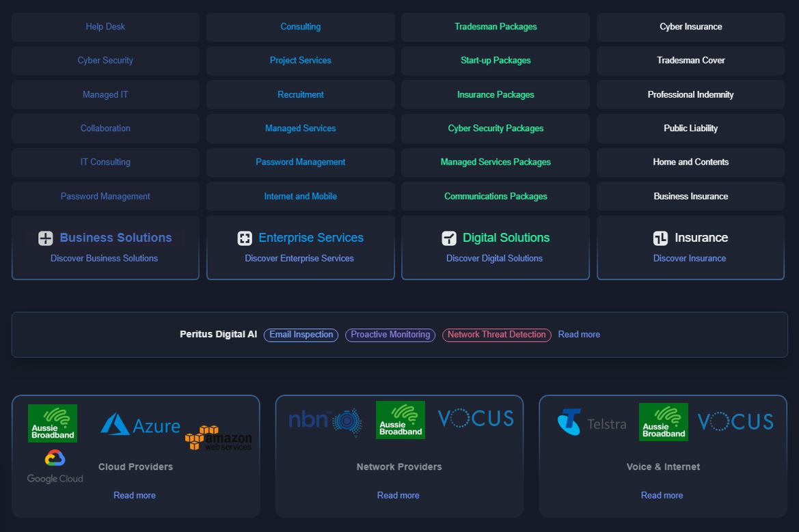The height and width of the screenshot is (532, 799).
Task: Click the Digital Solutions heading
Action: 506,238
